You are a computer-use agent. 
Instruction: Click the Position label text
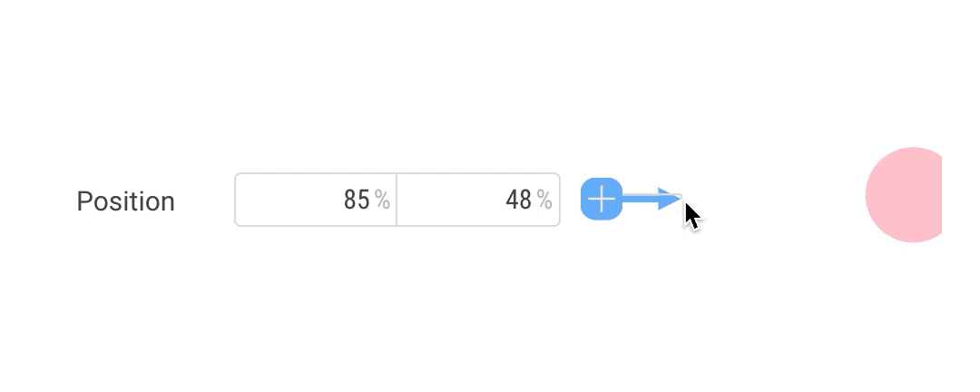pos(125,201)
